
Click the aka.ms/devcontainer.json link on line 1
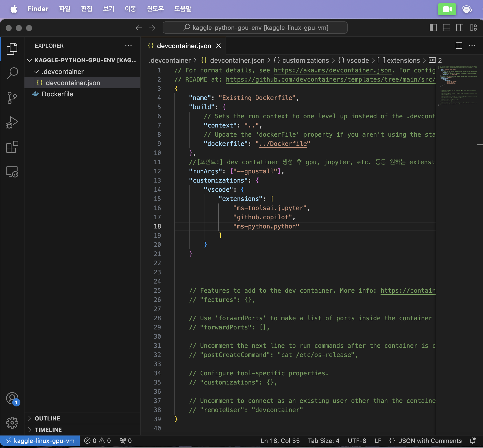(x=333, y=70)
